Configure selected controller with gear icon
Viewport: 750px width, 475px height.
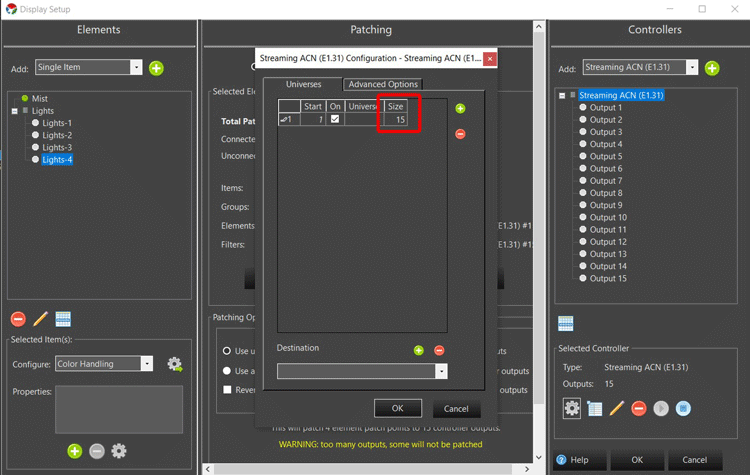(x=572, y=409)
